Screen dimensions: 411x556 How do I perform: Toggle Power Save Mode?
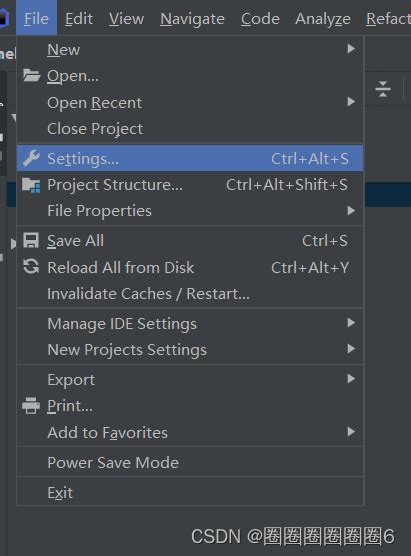tap(190, 462)
